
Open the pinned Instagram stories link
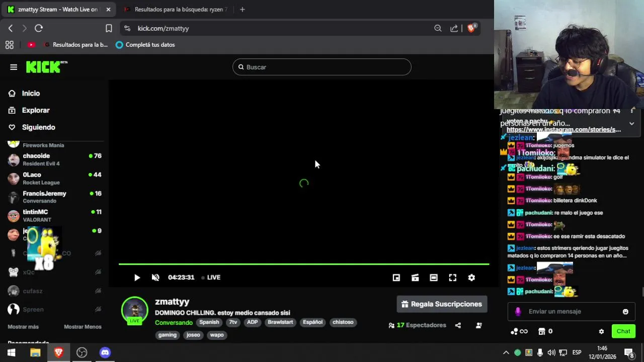click(563, 130)
